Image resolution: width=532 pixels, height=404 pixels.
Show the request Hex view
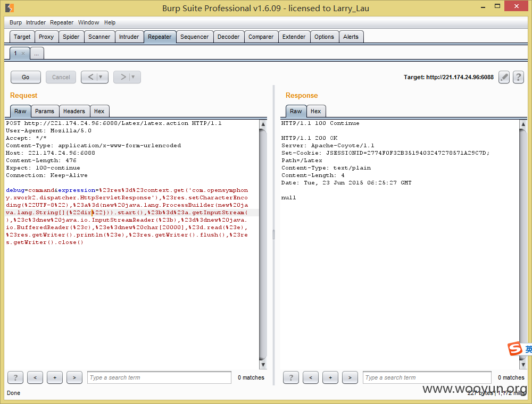(x=99, y=111)
